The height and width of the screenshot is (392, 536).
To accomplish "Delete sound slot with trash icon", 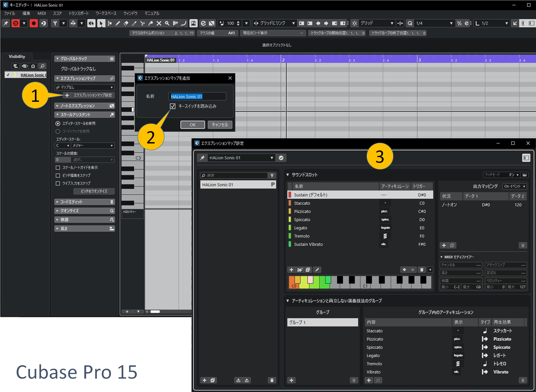I will click(422, 270).
